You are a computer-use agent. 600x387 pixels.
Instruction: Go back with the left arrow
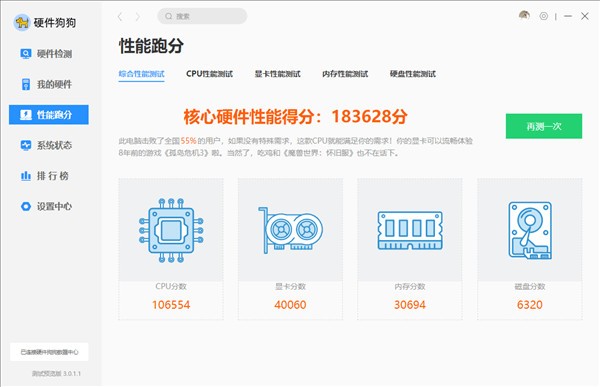(x=120, y=16)
